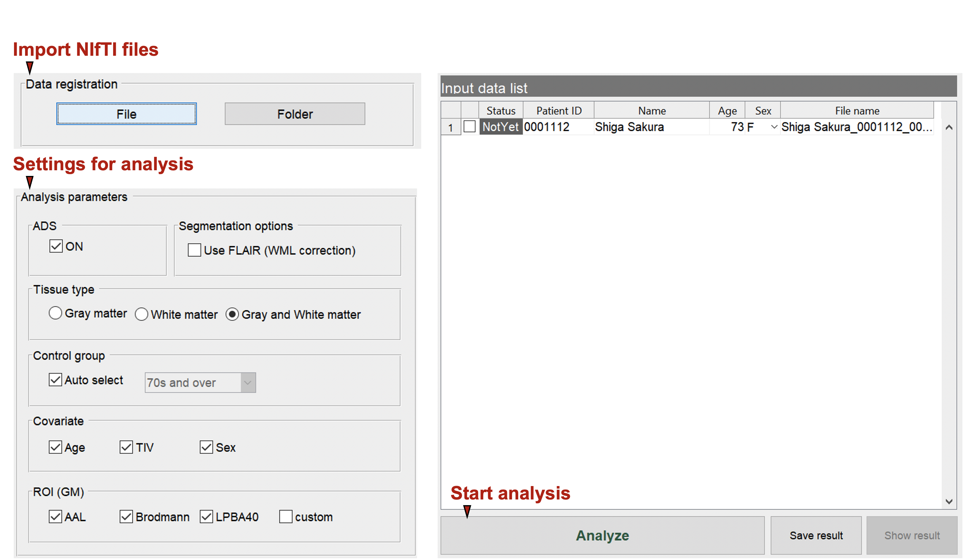The width and height of the screenshot is (966, 560).
Task: Uncheck the Brodmann ROI checkbox
Action: [x=126, y=516]
